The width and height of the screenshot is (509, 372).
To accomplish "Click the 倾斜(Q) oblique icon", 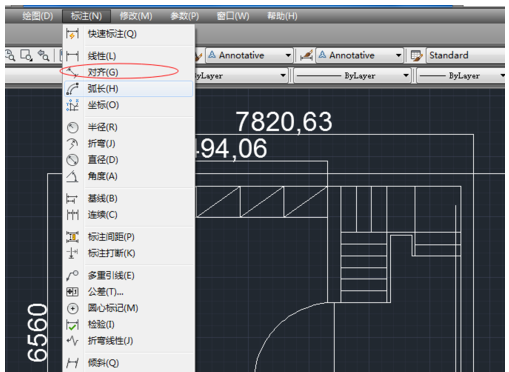I will pos(72,363).
